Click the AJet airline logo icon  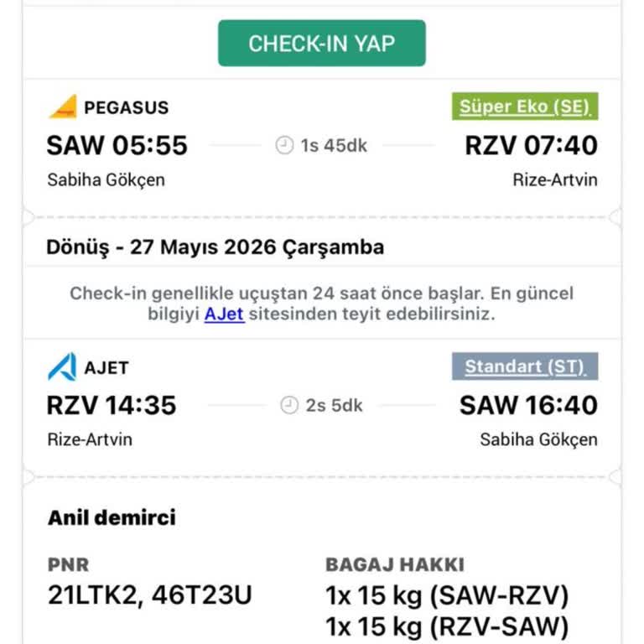tap(62, 366)
